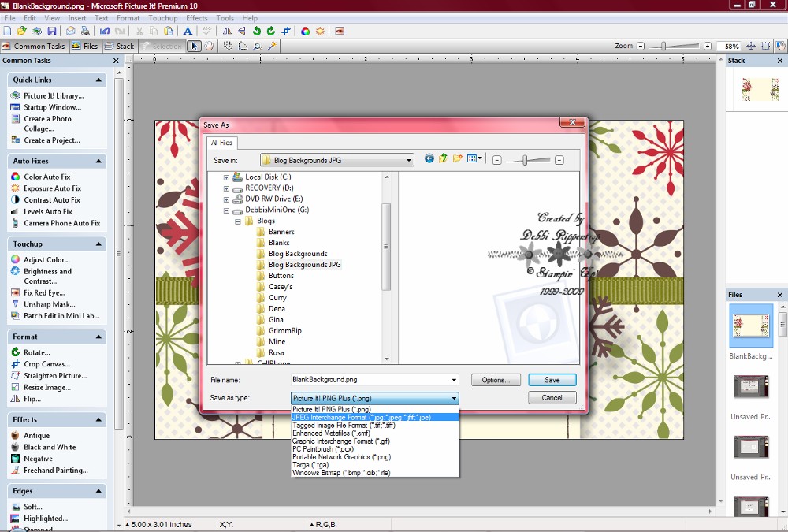The image size is (788, 532).
Task: Open the Save in folder dropdown
Action: [x=409, y=161]
